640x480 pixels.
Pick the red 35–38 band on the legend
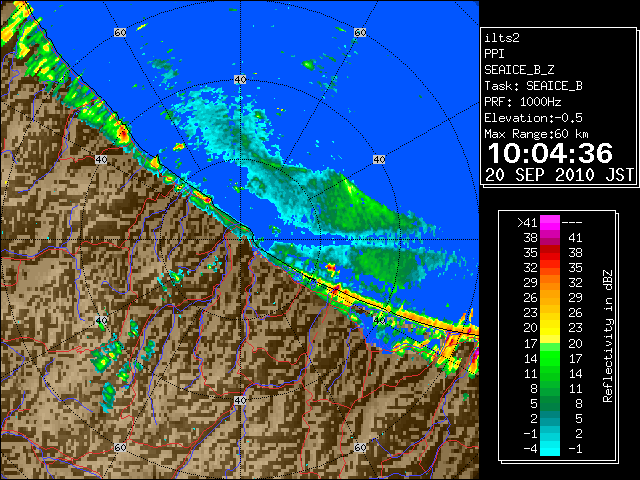click(550, 253)
